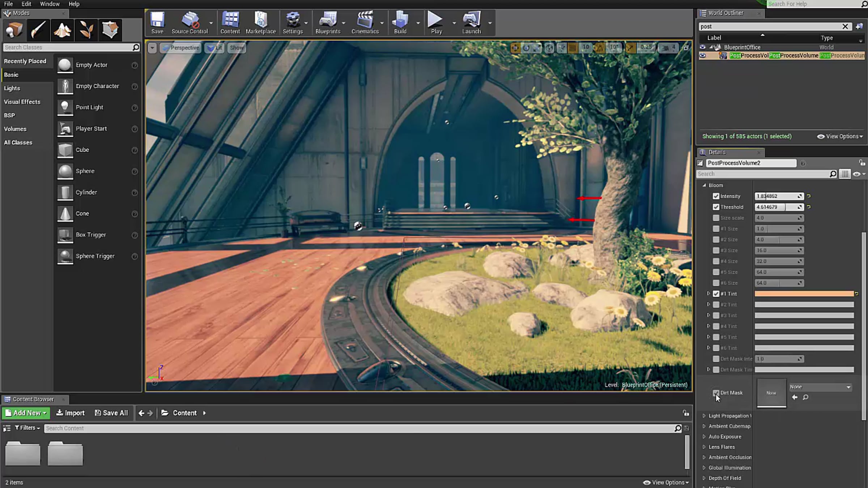This screenshot has width=868, height=488.
Task: Hide the PostProcessVolume via eye icon
Action: coord(702,55)
